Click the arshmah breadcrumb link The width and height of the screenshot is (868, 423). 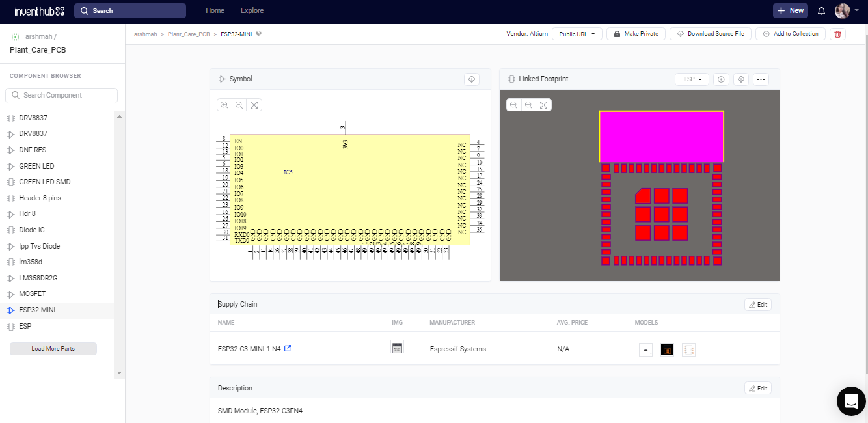click(x=145, y=34)
